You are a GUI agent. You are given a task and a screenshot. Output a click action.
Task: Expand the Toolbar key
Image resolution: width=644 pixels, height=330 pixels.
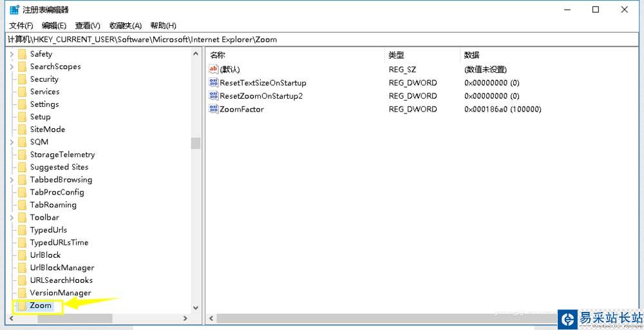12,217
